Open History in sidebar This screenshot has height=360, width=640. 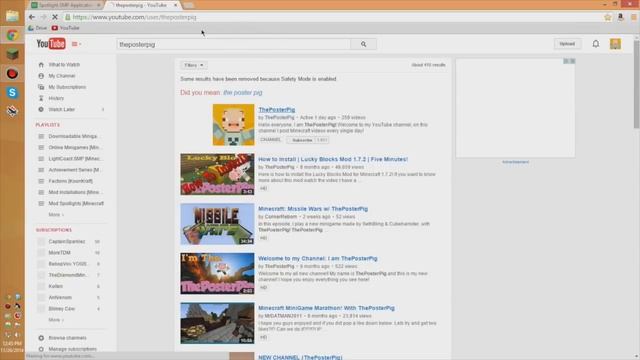56,98
